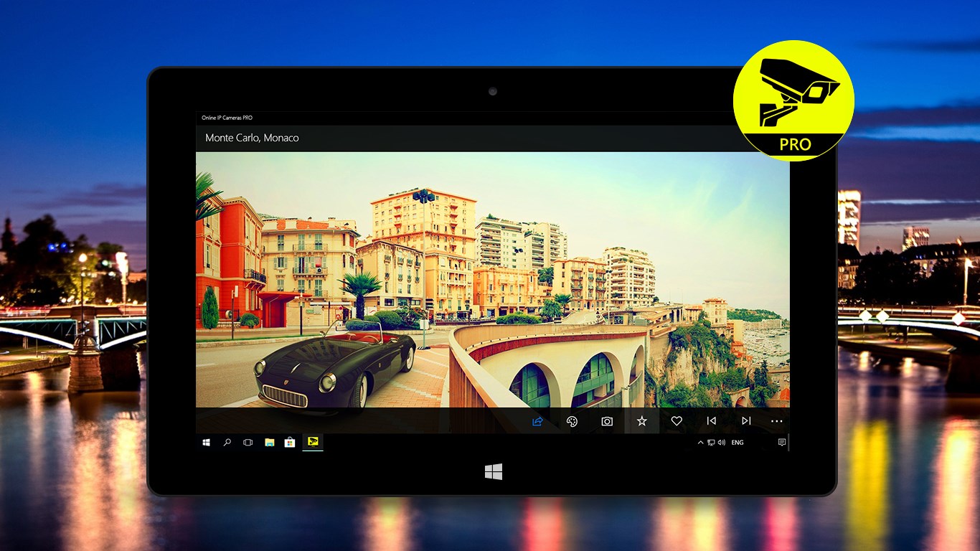Open the Share options for this camera
This screenshot has height=551, width=980.
click(537, 421)
